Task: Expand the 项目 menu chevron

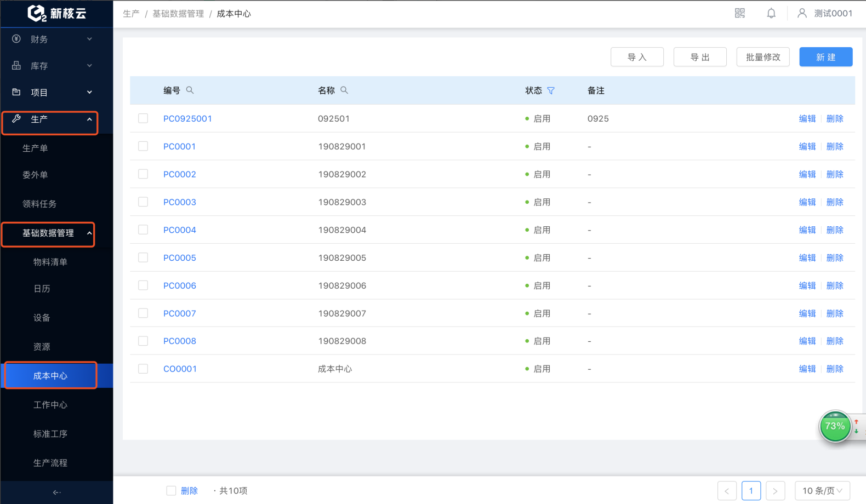Action: tap(89, 92)
